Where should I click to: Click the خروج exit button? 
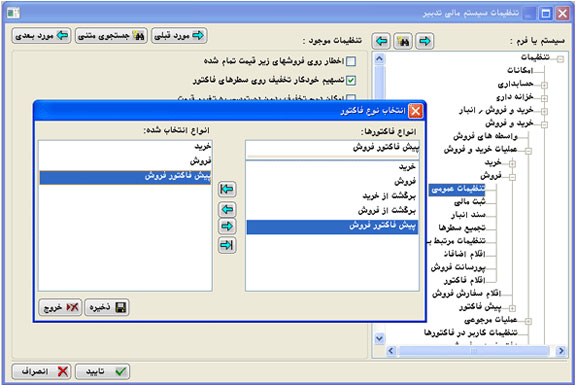pyautogui.click(x=61, y=307)
